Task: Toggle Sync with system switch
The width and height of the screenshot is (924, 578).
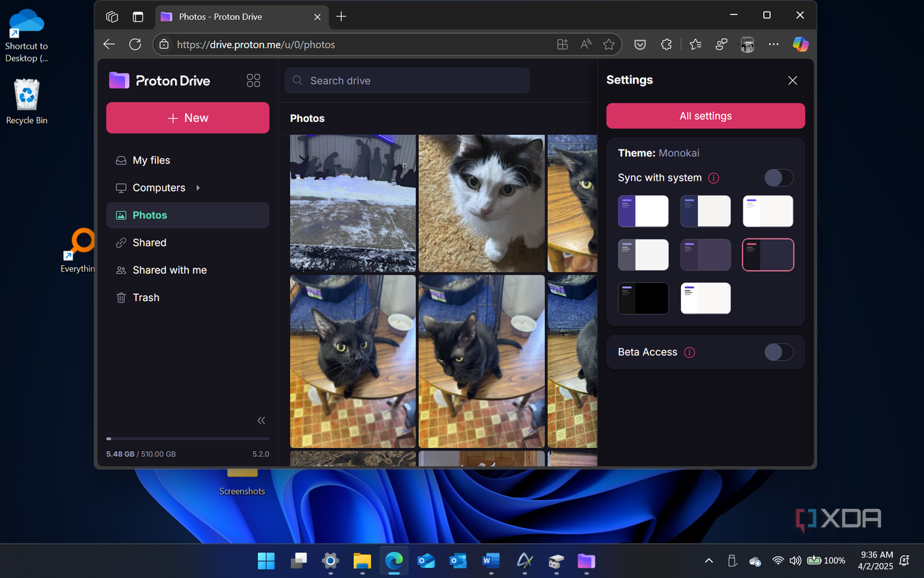Action: pos(779,178)
